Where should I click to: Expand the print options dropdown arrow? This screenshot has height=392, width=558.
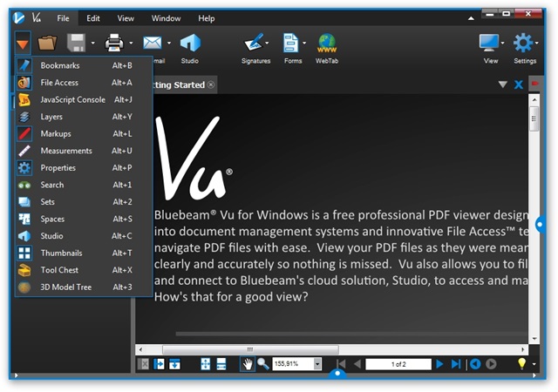(x=131, y=43)
